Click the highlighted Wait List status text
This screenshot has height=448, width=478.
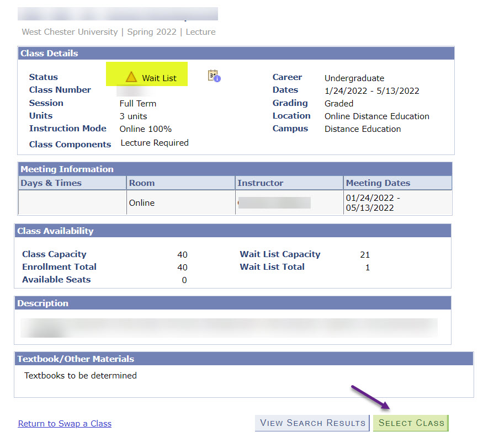(159, 78)
